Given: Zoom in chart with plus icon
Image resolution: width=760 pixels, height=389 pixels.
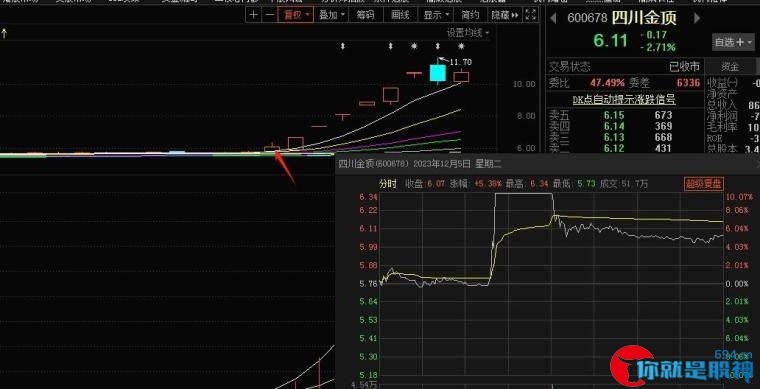Looking at the screenshot, I should click(254, 15).
